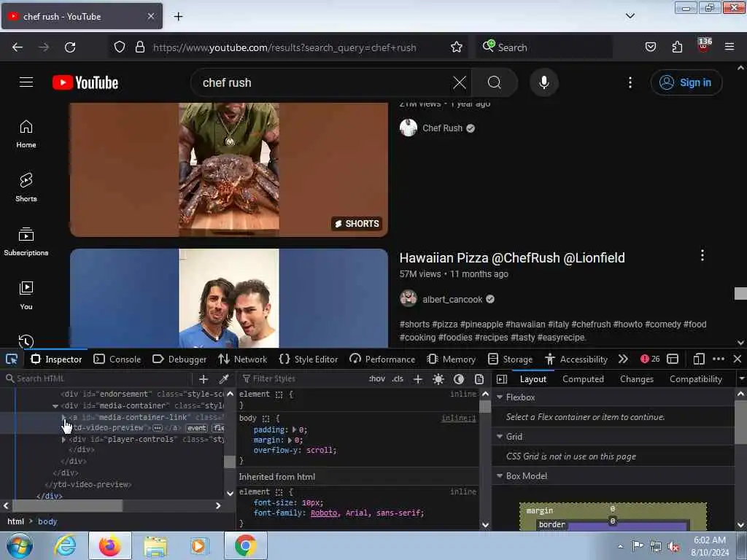Open YouTube settings three-dot menu
Screen dimensions: 747x560
(630, 82)
